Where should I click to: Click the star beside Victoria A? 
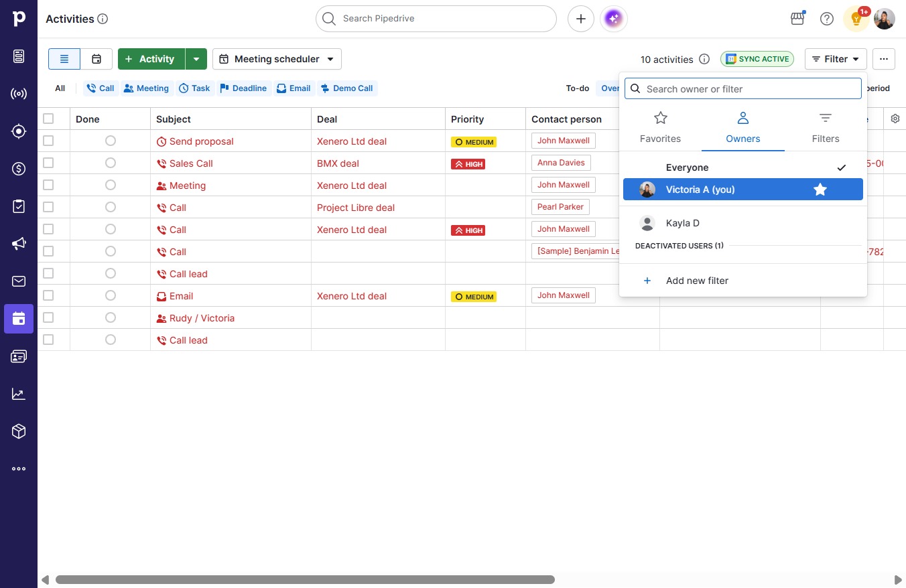click(x=820, y=190)
